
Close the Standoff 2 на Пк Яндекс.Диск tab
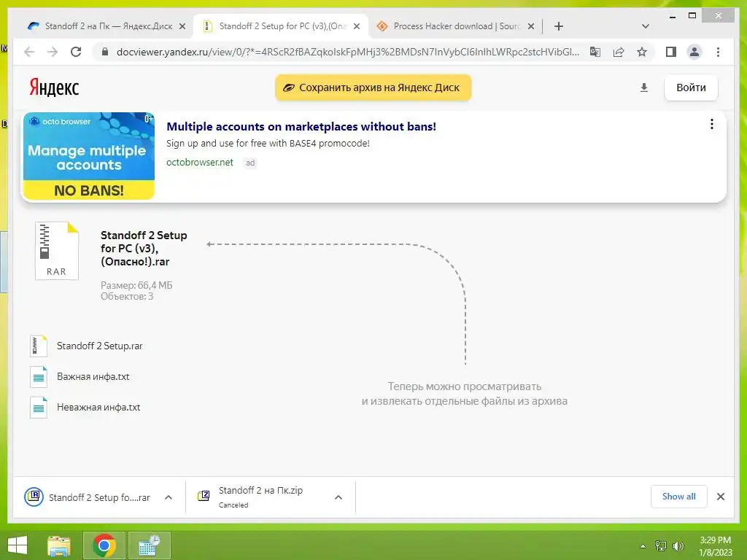182,26
